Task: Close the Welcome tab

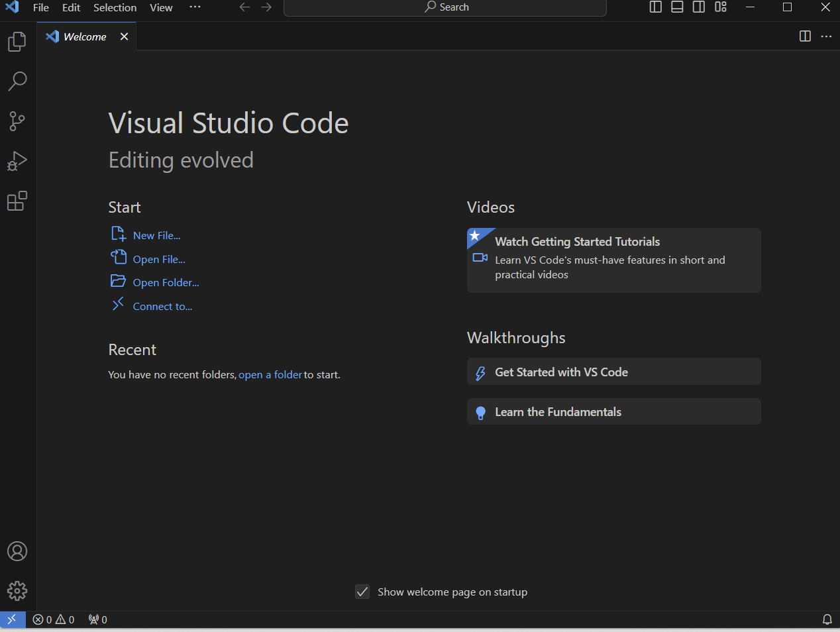Action: click(124, 36)
